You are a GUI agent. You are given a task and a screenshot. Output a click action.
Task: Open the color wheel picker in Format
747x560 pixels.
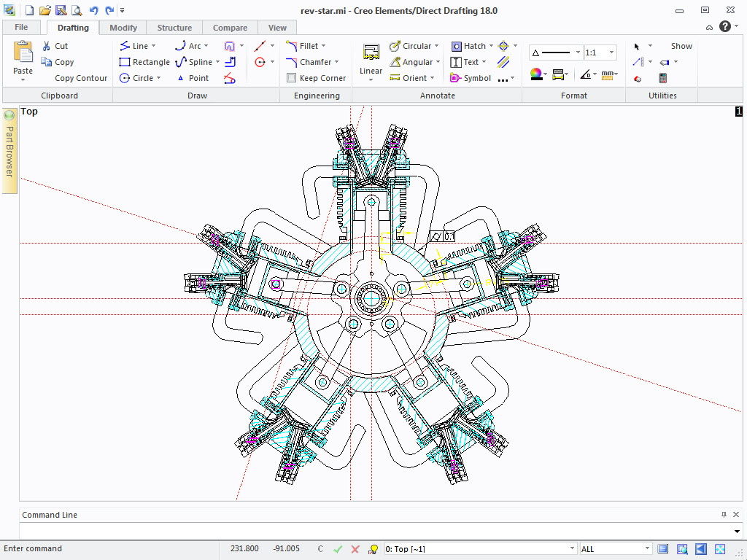pyautogui.click(x=535, y=74)
